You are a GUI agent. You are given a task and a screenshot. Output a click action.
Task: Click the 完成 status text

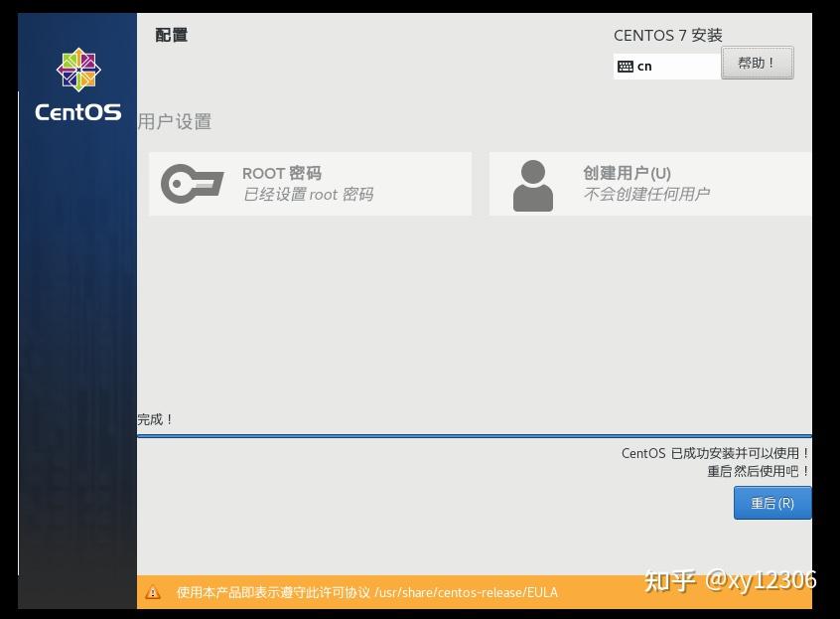coord(155,418)
